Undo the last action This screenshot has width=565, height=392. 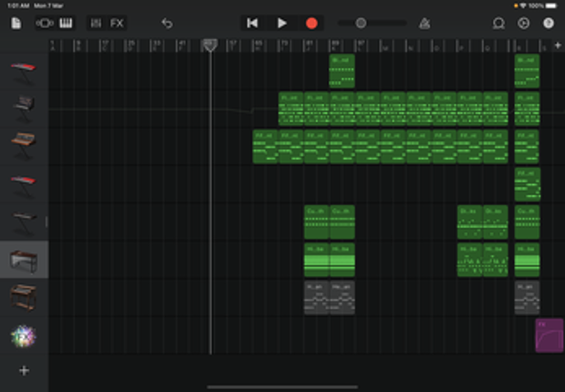pos(167,23)
